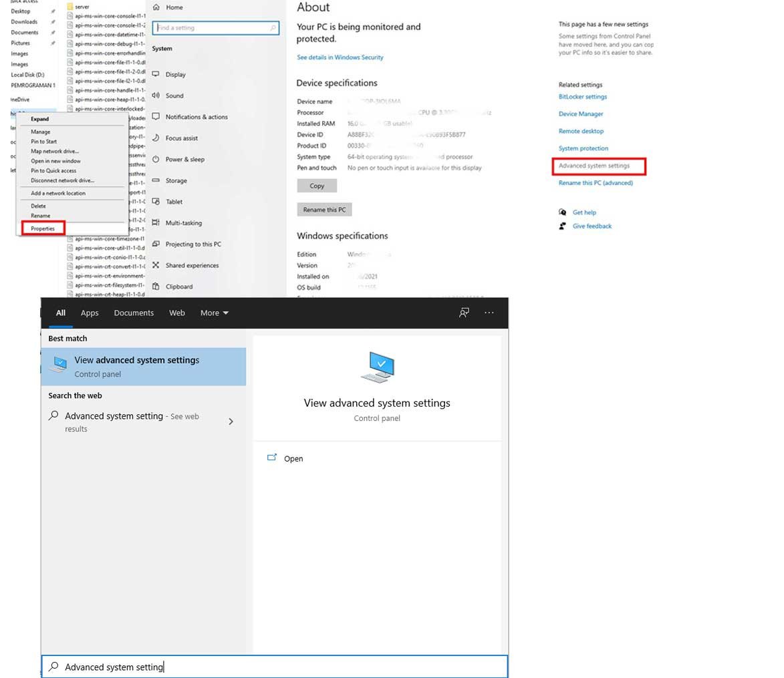
Task: Open Shared experiences icon
Action: tap(156, 265)
